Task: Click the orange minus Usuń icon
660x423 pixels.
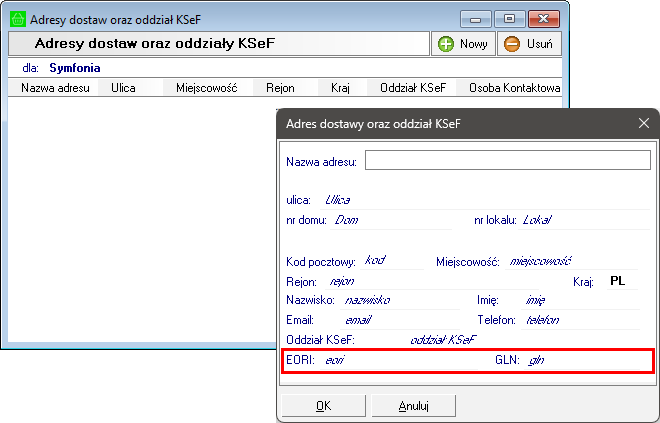Action: coord(511,44)
